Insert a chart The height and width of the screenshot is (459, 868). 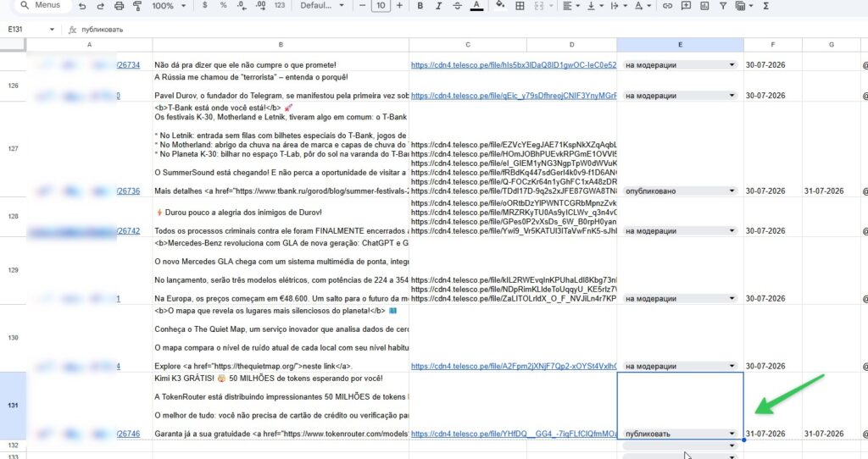(x=704, y=6)
